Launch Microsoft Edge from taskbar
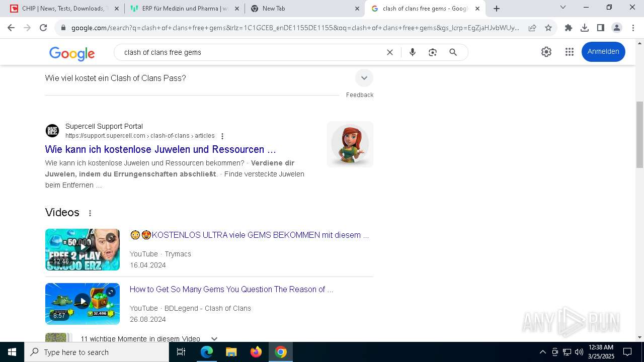This screenshot has width=644, height=362. [x=207, y=352]
